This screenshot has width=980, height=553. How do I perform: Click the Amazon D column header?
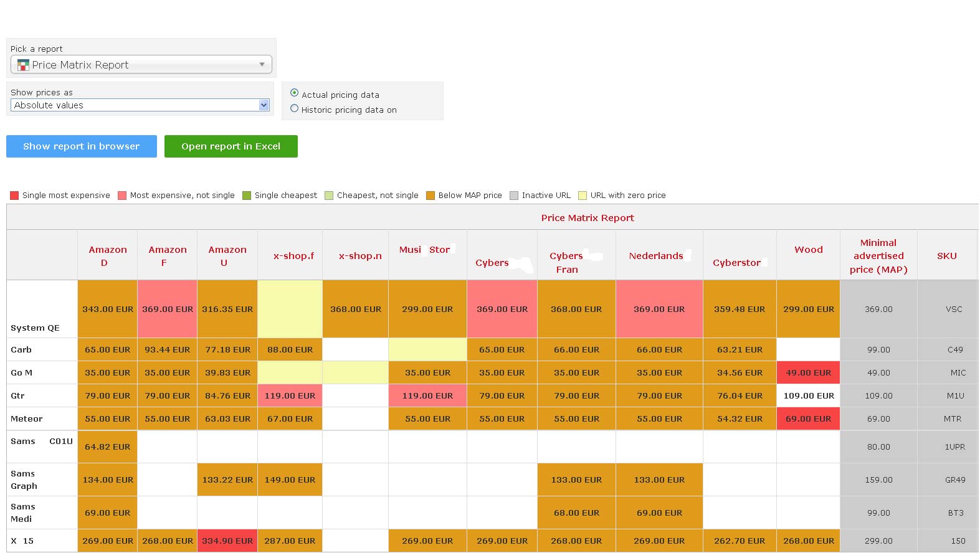point(107,255)
